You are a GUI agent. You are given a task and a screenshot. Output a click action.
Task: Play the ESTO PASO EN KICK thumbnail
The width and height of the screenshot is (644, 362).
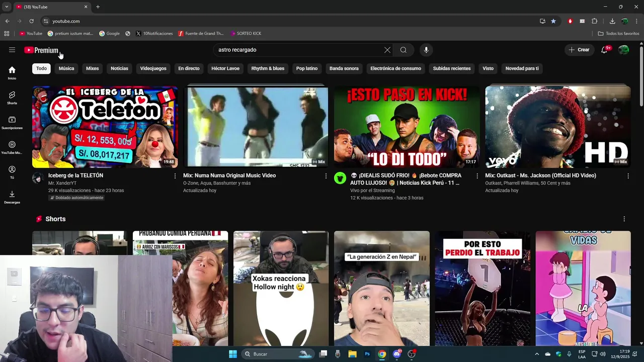(x=407, y=127)
